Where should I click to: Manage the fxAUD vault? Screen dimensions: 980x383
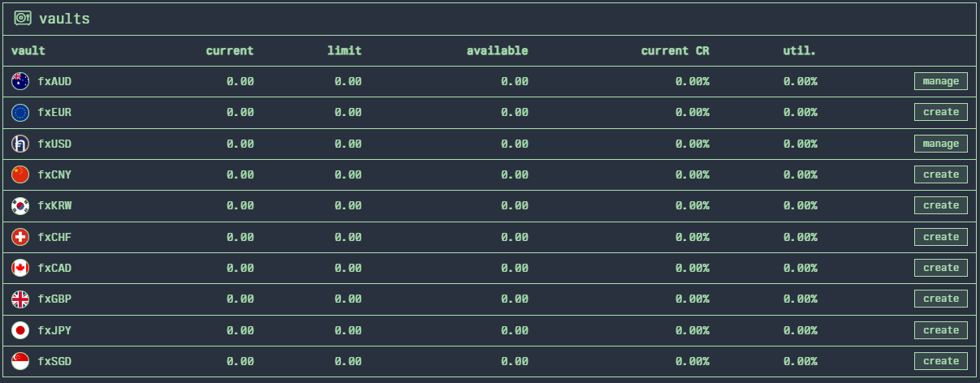(x=940, y=81)
